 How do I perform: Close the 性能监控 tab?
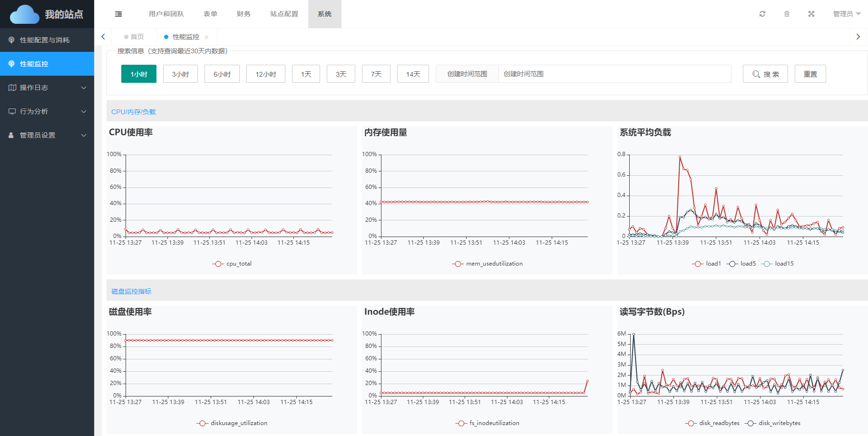pyautogui.click(x=206, y=37)
